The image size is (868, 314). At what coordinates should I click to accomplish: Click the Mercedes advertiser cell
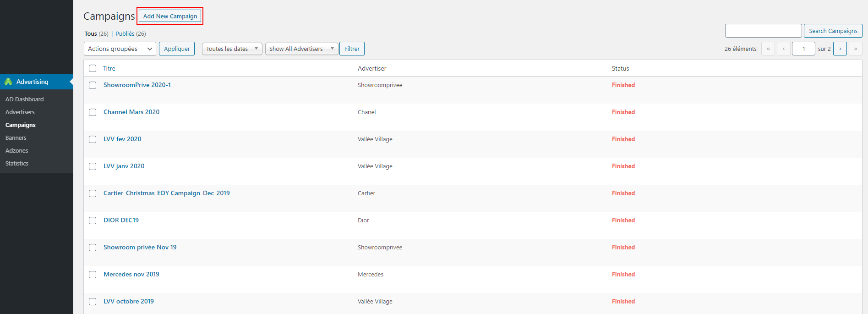371,274
